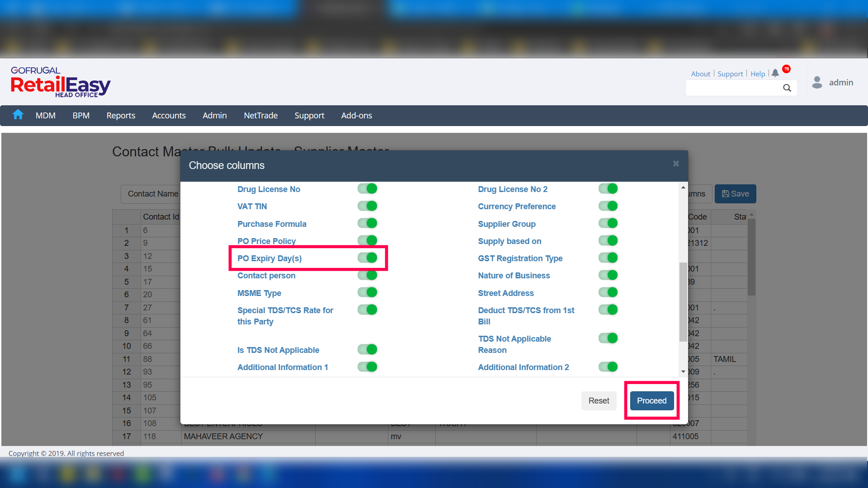Close the Choose columns dialog

click(x=676, y=164)
